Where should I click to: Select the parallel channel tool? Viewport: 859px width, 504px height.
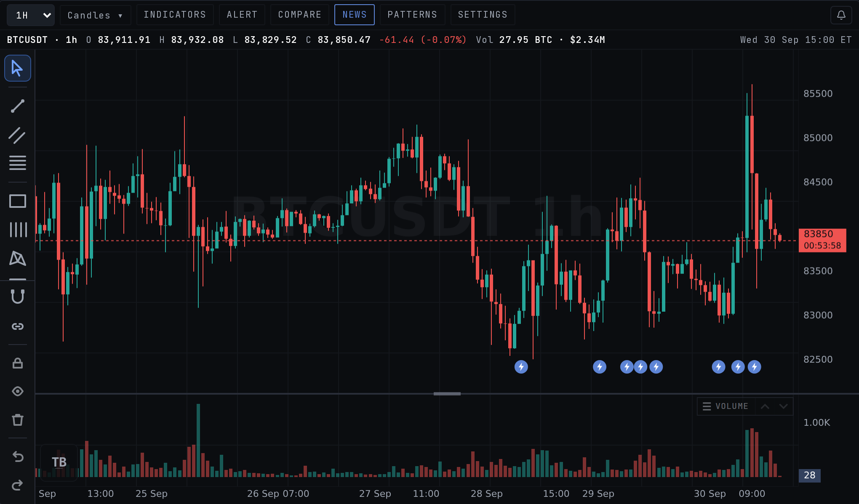pos(17,135)
